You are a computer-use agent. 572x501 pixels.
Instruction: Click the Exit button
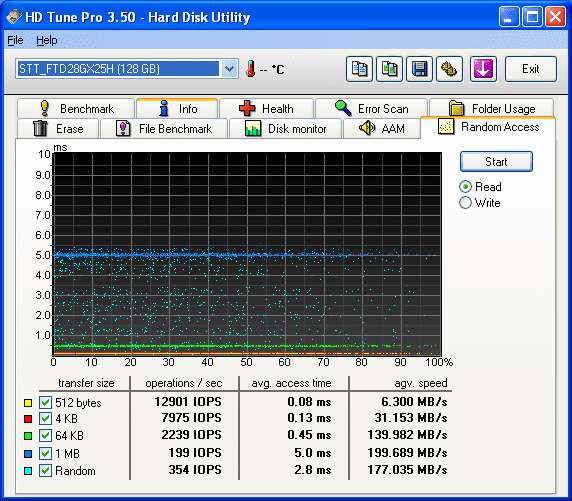531,69
